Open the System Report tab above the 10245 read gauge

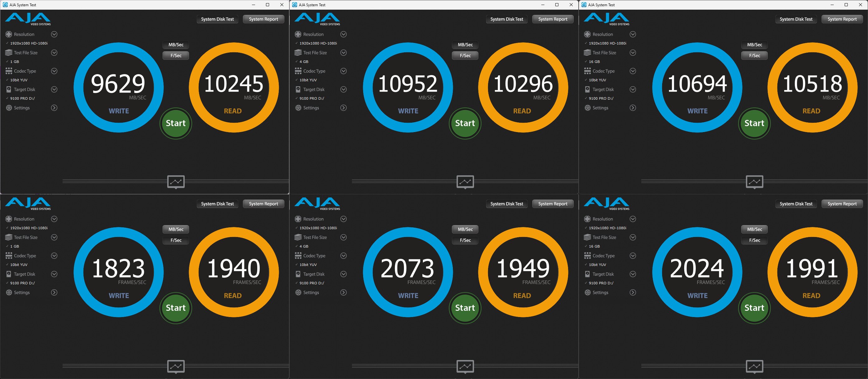[x=263, y=19]
